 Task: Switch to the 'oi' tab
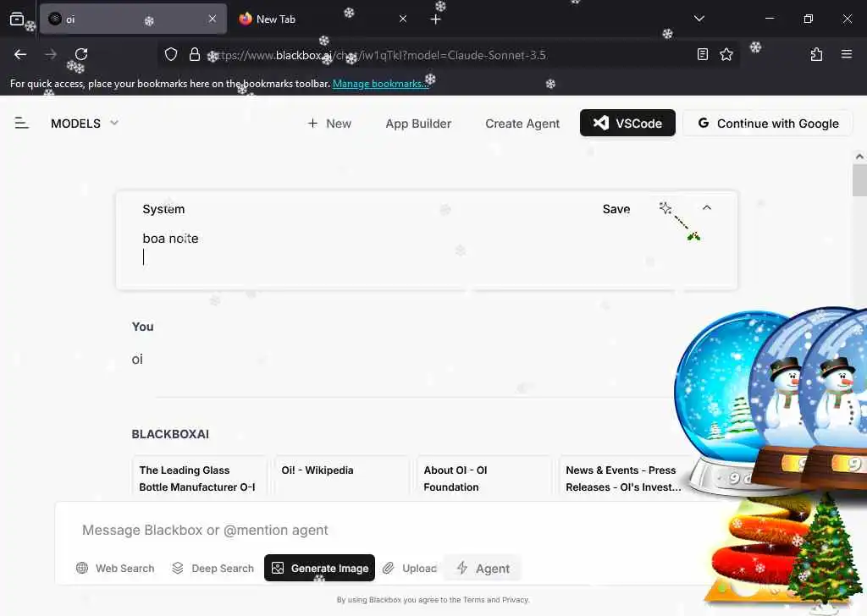pos(133,19)
